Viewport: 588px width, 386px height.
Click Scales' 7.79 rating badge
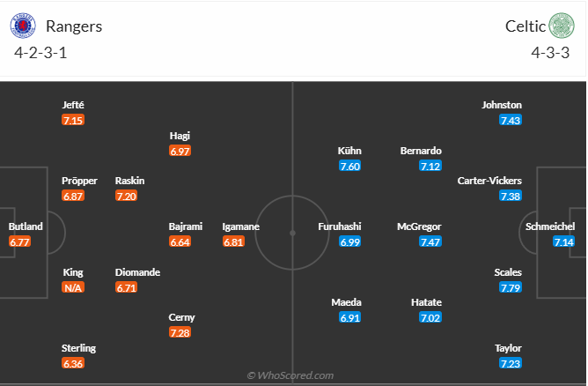tap(511, 287)
